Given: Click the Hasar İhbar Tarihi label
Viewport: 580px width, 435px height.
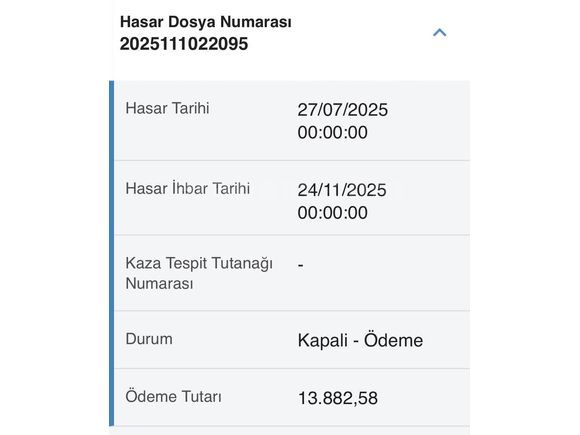Looking at the screenshot, I should [x=188, y=188].
